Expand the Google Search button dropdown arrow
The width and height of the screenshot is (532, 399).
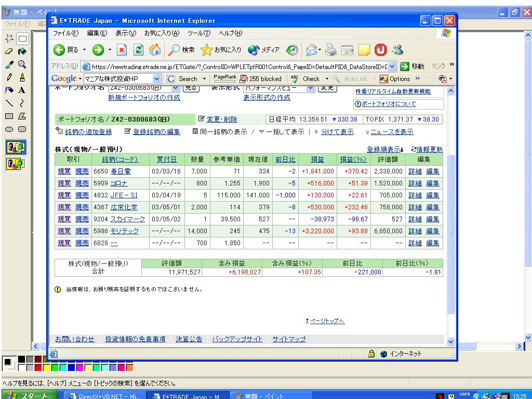pyautogui.click(x=204, y=79)
